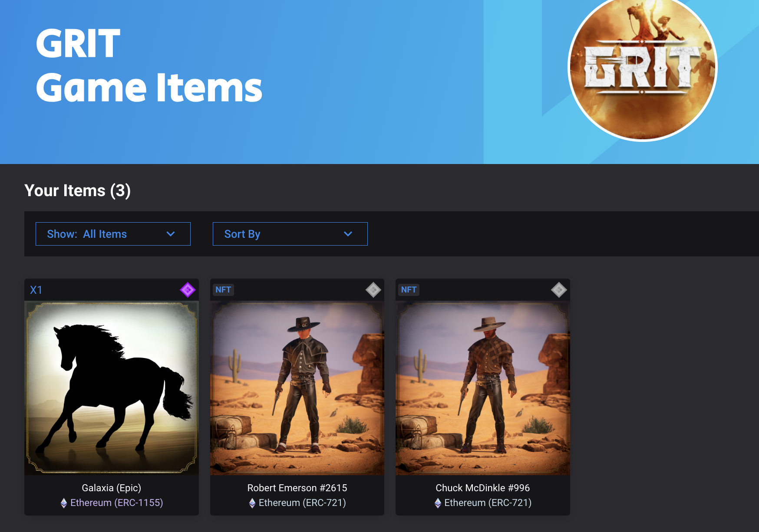Open the Show: All Items dropdown

point(113,234)
